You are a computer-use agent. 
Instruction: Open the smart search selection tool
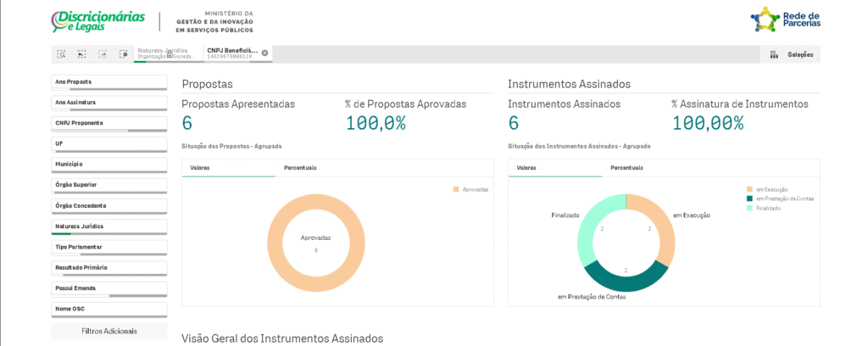point(61,54)
